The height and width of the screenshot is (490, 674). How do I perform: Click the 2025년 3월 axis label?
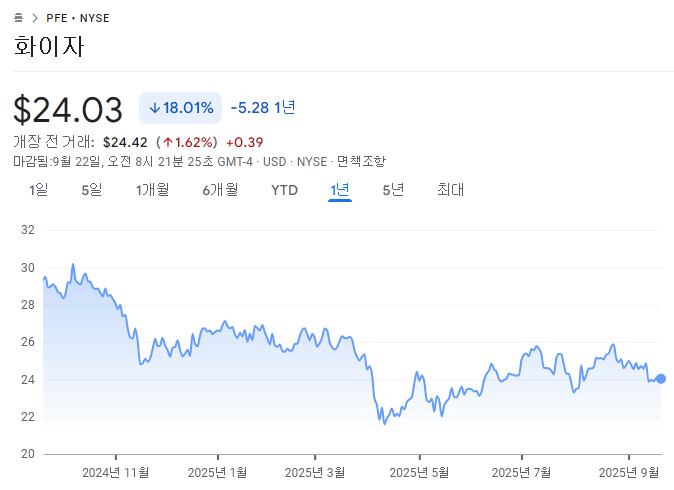[x=315, y=473]
